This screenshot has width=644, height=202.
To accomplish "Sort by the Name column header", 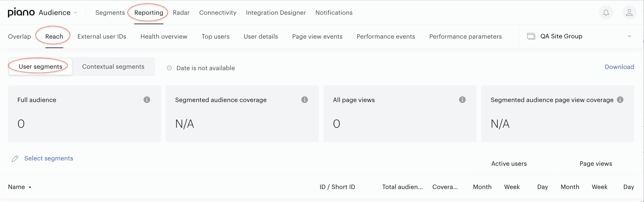I will coord(16,187).
